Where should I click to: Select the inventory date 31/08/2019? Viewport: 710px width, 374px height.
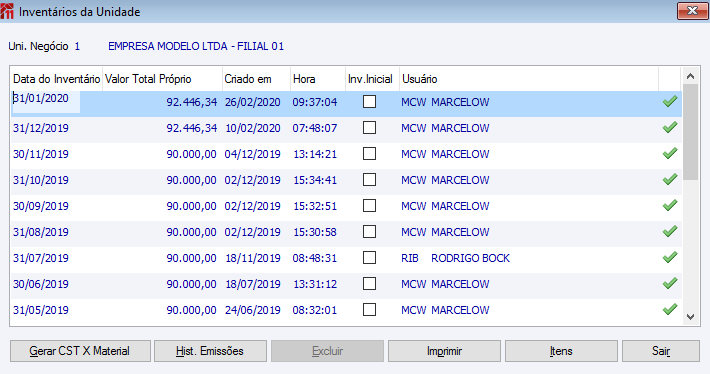41,232
